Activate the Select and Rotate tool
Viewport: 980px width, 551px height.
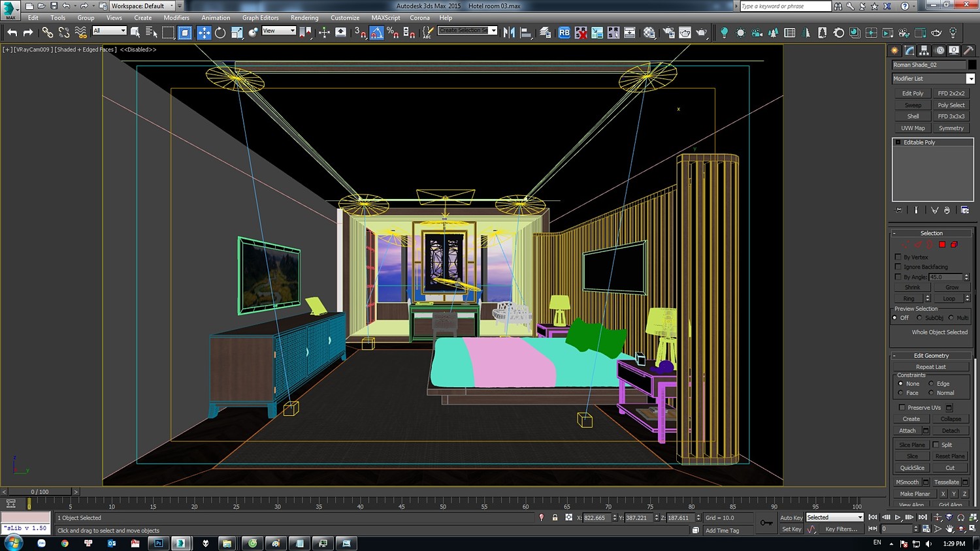pos(220,32)
